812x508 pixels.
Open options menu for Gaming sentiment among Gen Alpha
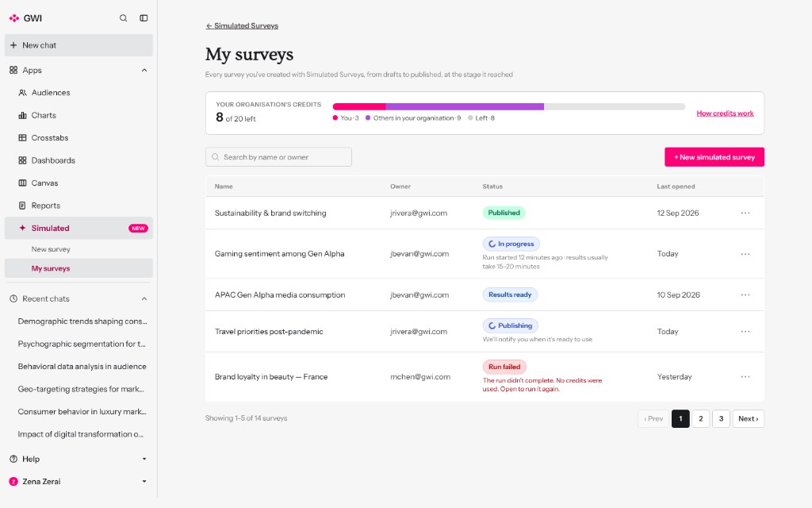pyautogui.click(x=745, y=254)
